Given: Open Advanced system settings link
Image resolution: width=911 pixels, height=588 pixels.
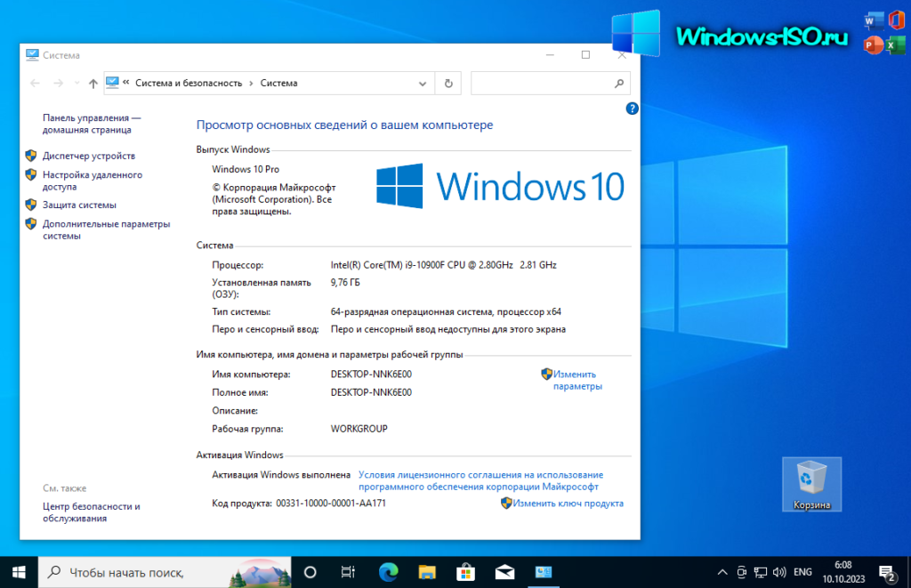Looking at the screenshot, I should pyautogui.click(x=107, y=230).
